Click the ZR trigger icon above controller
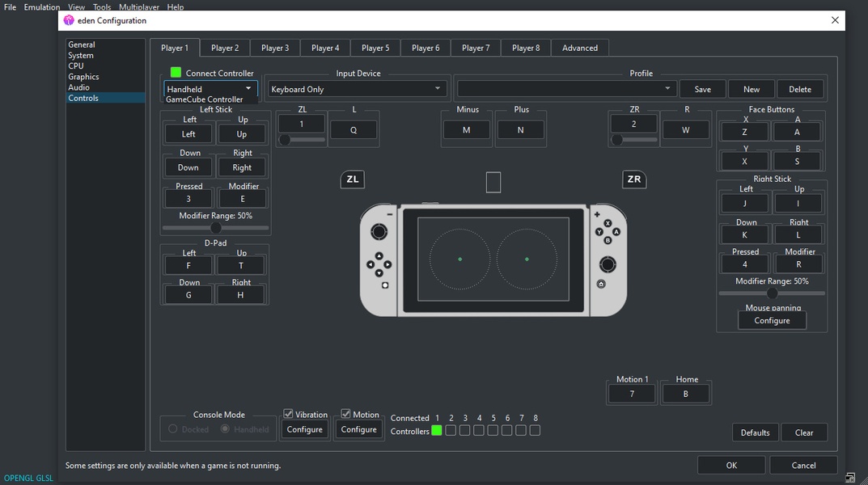Screen dimensions: 868x485 [634, 179]
